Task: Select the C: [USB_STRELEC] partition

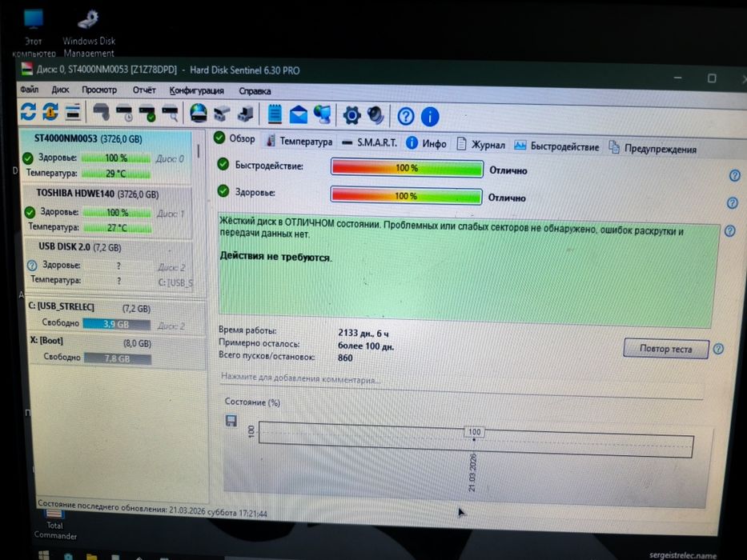Action: click(117, 316)
